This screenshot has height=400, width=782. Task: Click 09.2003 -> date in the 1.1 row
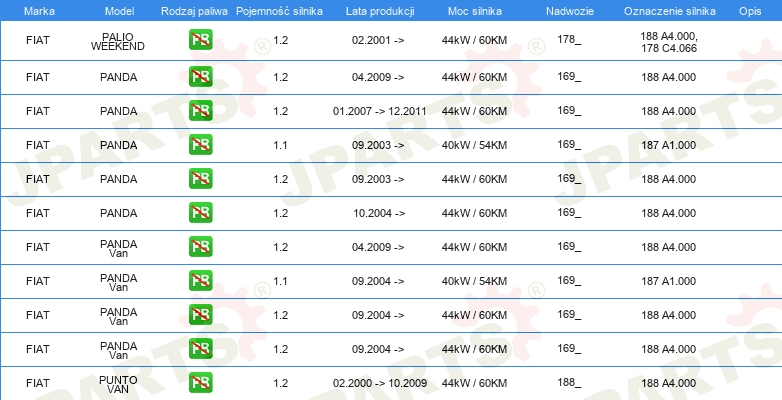[x=378, y=145]
